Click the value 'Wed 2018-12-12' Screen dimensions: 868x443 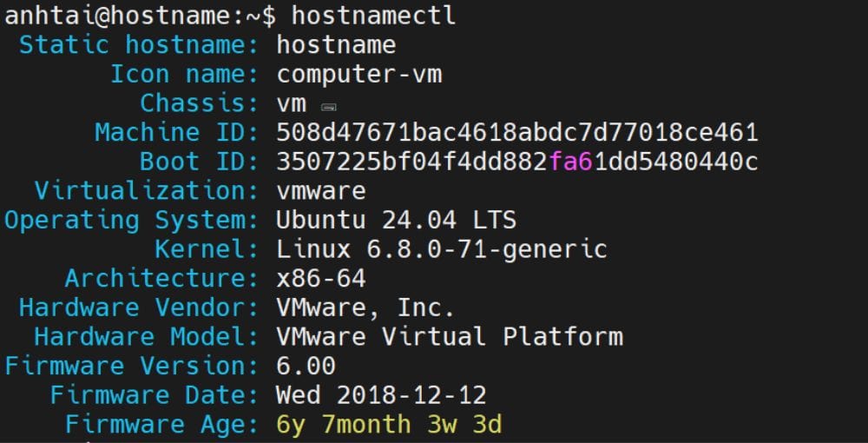pyautogui.click(x=381, y=395)
